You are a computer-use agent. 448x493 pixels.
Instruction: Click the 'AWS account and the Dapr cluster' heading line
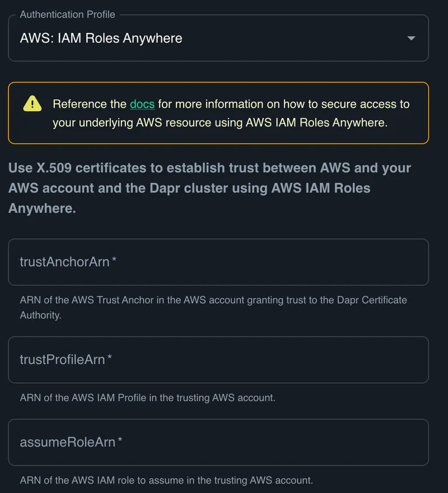(189, 188)
